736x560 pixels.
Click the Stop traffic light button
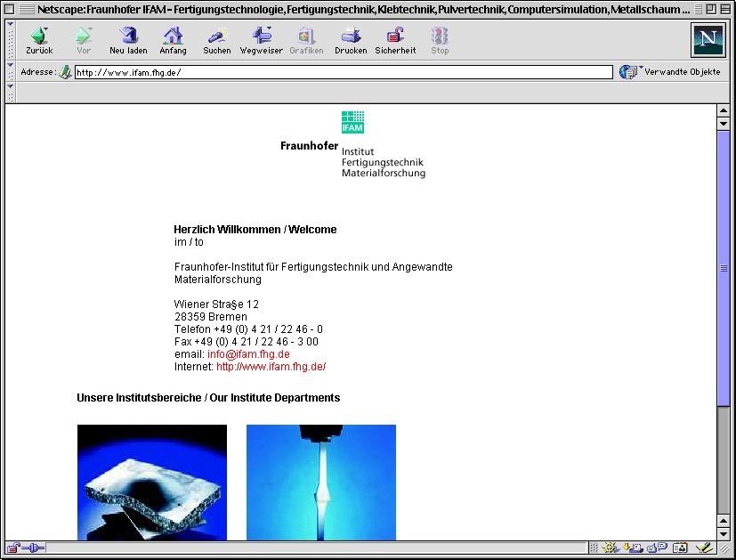click(440, 41)
